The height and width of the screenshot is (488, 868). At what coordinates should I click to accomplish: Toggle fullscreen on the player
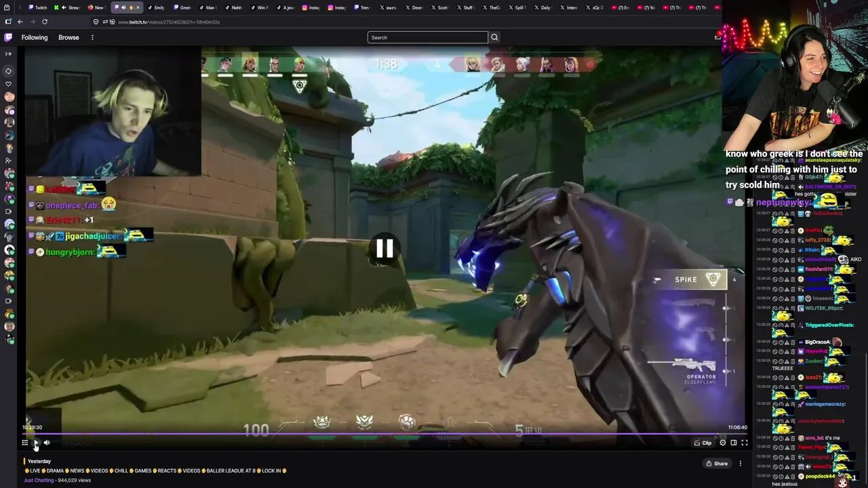pos(745,443)
